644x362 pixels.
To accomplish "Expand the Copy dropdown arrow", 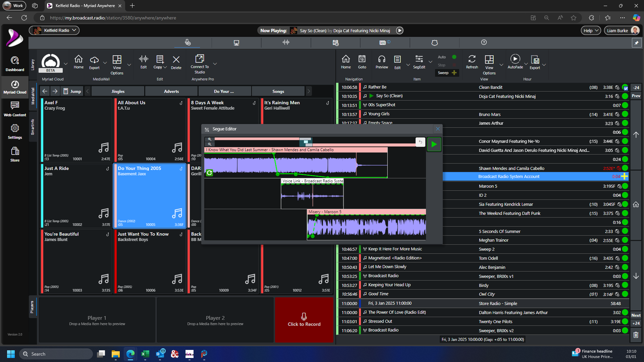I will [165, 67].
